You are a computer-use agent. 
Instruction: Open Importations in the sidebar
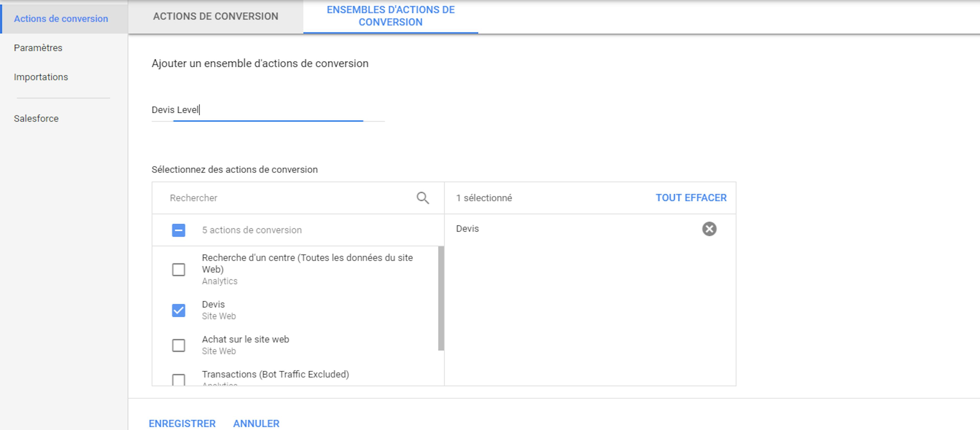(x=41, y=77)
